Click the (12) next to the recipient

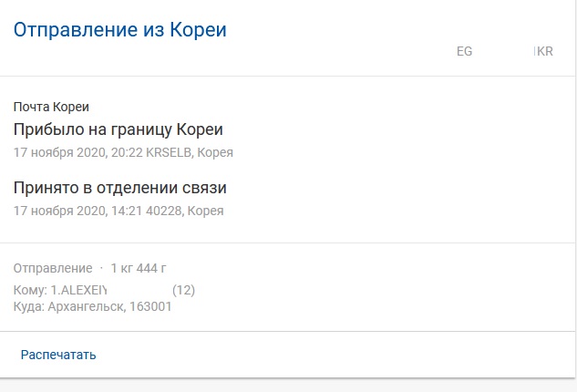click(183, 290)
